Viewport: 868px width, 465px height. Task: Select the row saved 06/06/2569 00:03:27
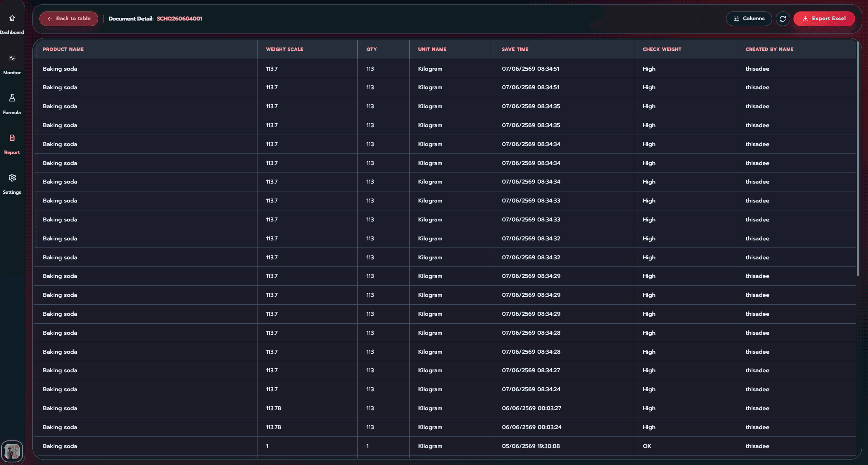[445, 408]
